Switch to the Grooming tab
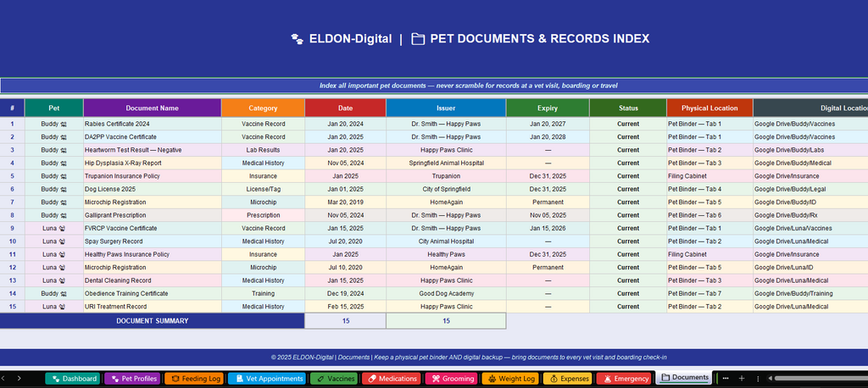 coord(452,379)
